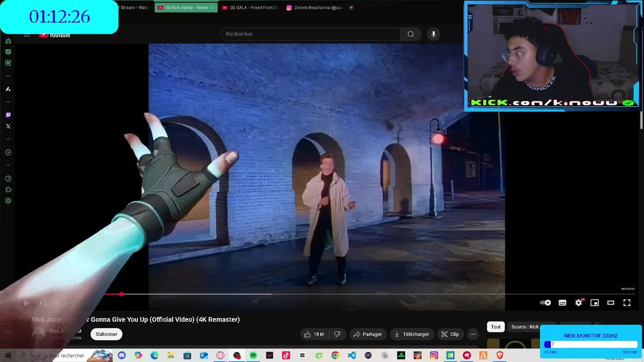The image size is (644, 362).
Task: Click the YouTube voice search microphone
Action: point(434,34)
